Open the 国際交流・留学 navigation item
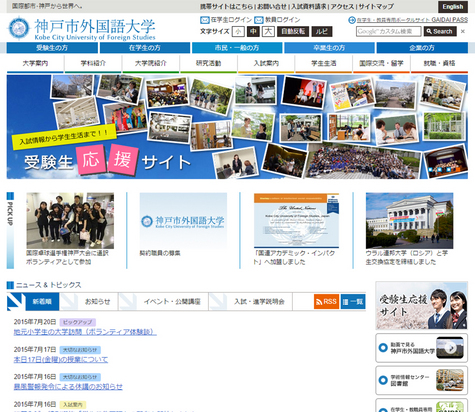Viewport: 475px width, 412px height. pyautogui.click(x=381, y=63)
